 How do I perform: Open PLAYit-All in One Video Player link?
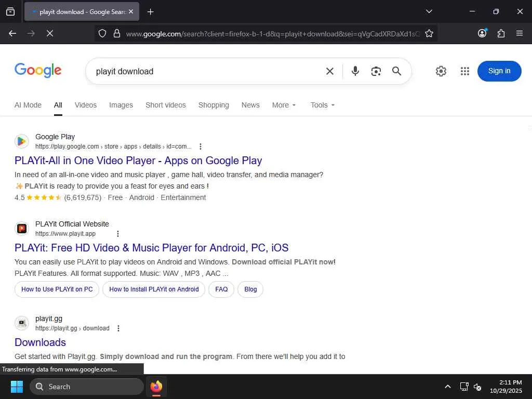tap(138, 161)
